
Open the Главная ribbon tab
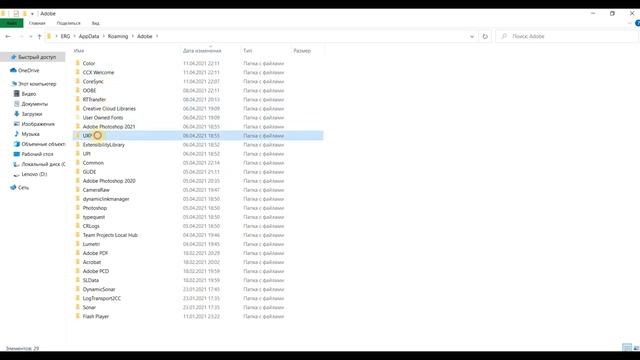click(37, 23)
